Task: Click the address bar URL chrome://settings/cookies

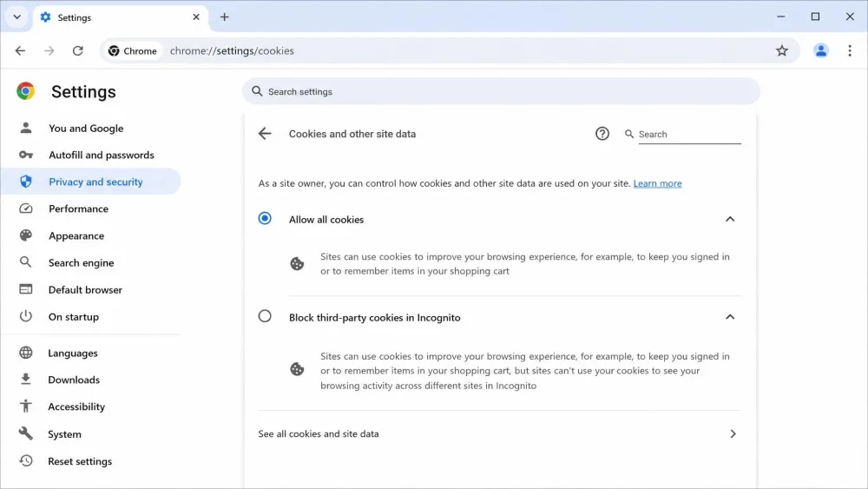Action: 232,51
